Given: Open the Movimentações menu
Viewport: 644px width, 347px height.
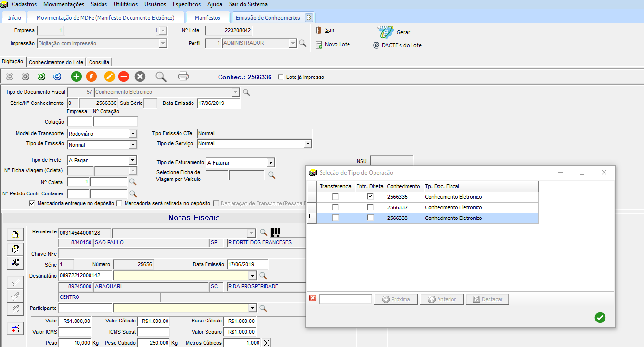Looking at the screenshot, I should coord(63,4).
